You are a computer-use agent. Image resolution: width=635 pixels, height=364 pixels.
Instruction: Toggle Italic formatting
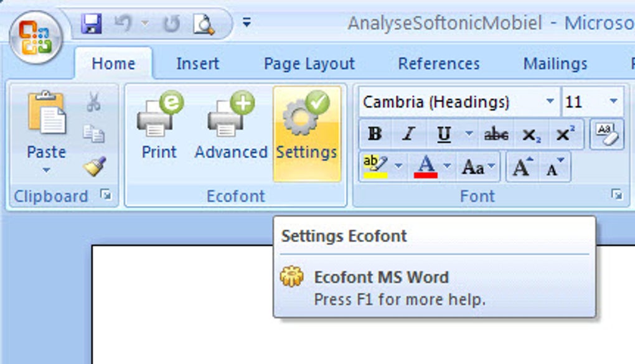pos(408,134)
